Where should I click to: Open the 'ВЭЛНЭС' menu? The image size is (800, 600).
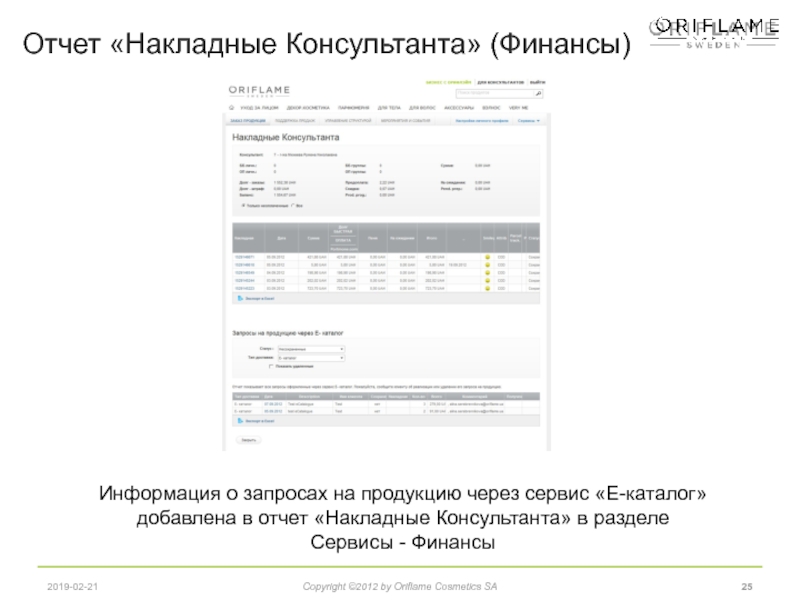point(491,108)
